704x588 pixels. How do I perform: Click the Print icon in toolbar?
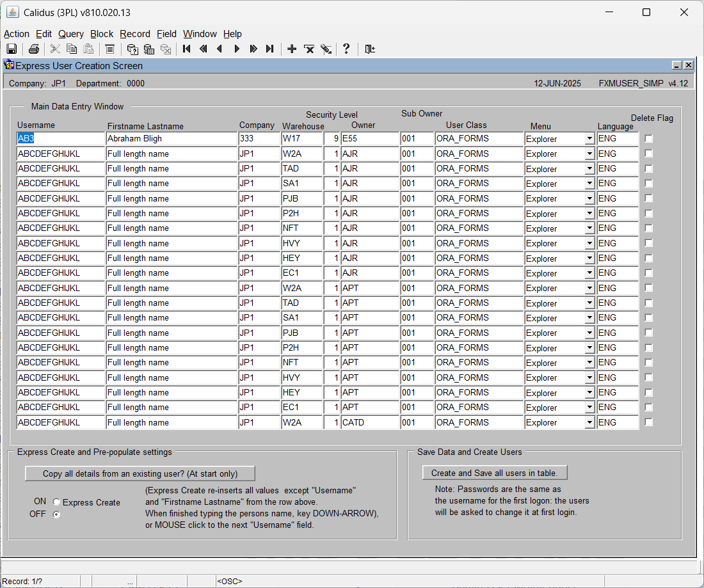click(x=34, y=49)
